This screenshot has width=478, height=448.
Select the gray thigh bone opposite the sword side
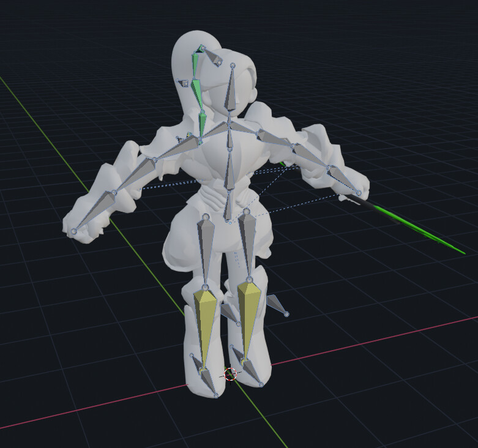[x=206, y=250]
